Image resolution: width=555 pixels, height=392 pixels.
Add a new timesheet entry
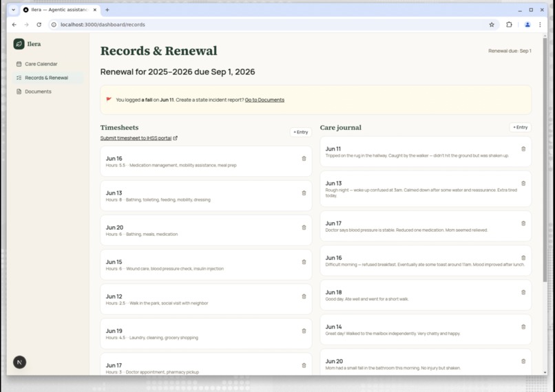point(301,132)
